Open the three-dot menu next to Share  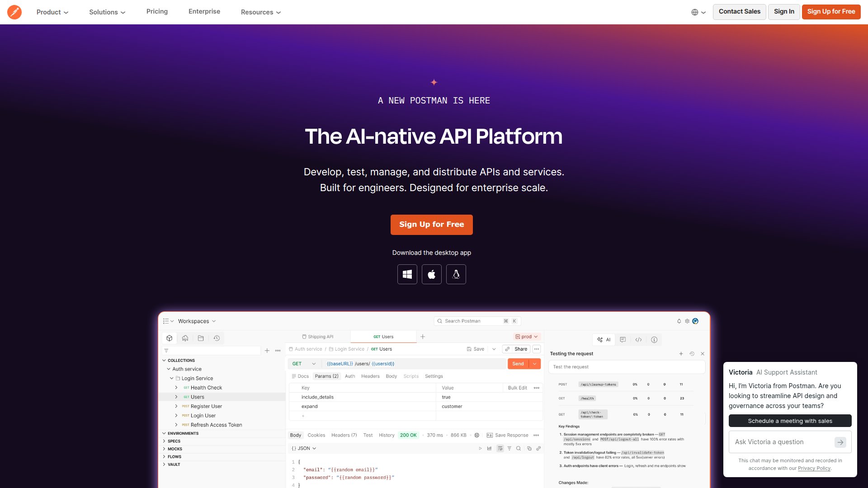click(537, 349)
